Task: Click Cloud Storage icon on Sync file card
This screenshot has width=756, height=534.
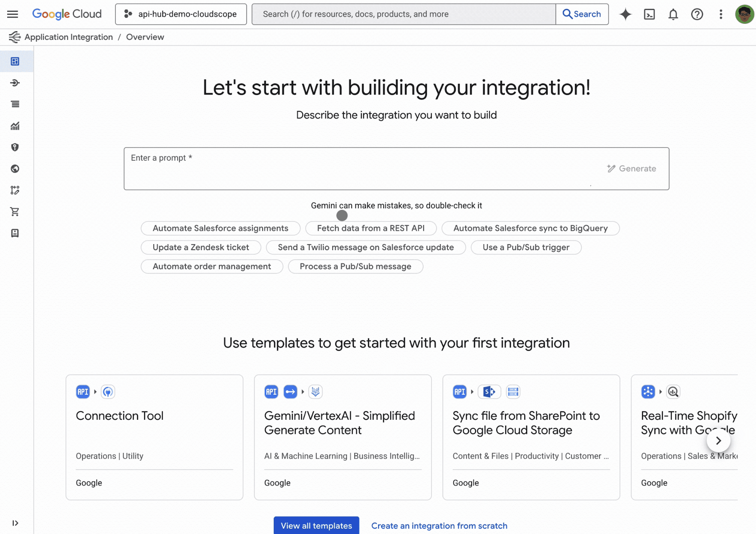Action: tap(513, 392)
